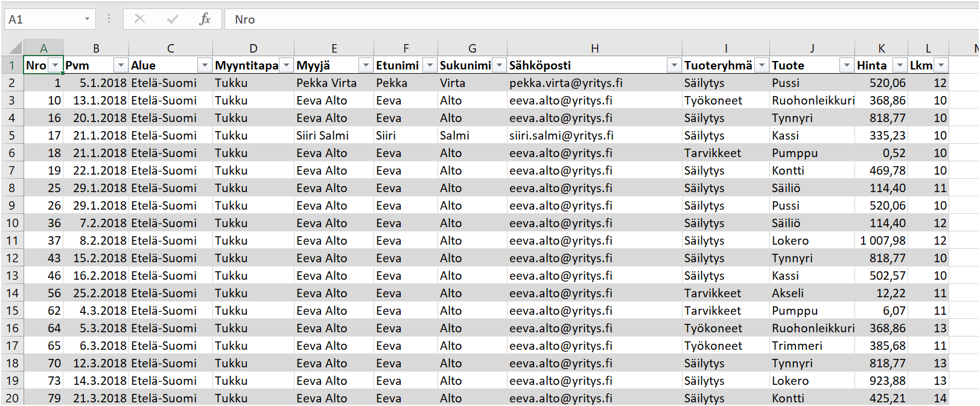
Task: Select column B header
Action: point(96,48)
